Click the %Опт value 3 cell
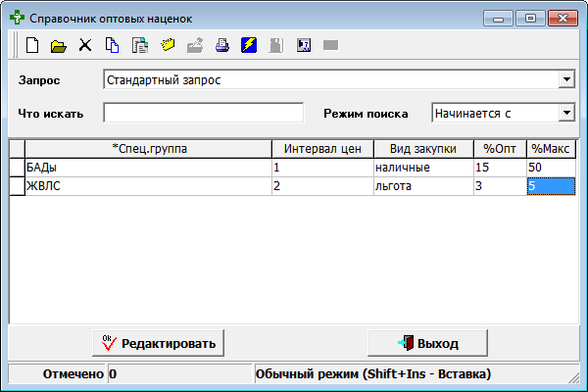588x392 pixels. point(500,186)
